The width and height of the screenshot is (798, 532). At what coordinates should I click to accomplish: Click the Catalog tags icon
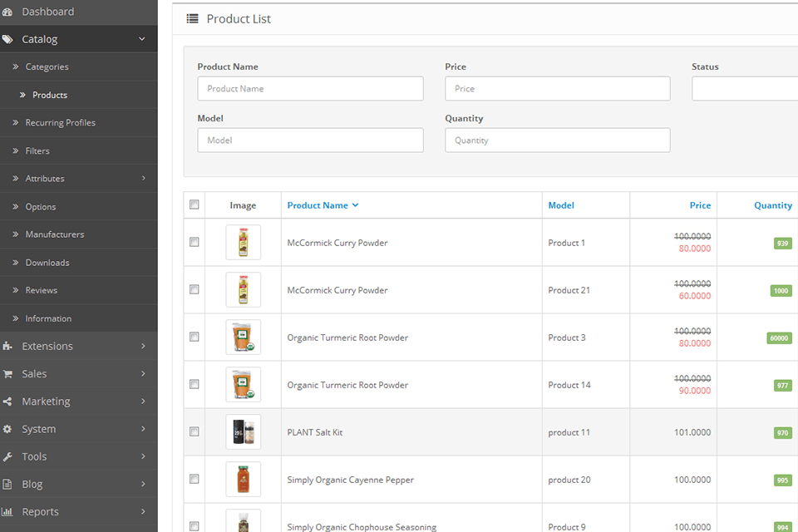click(x=7, y=39)
